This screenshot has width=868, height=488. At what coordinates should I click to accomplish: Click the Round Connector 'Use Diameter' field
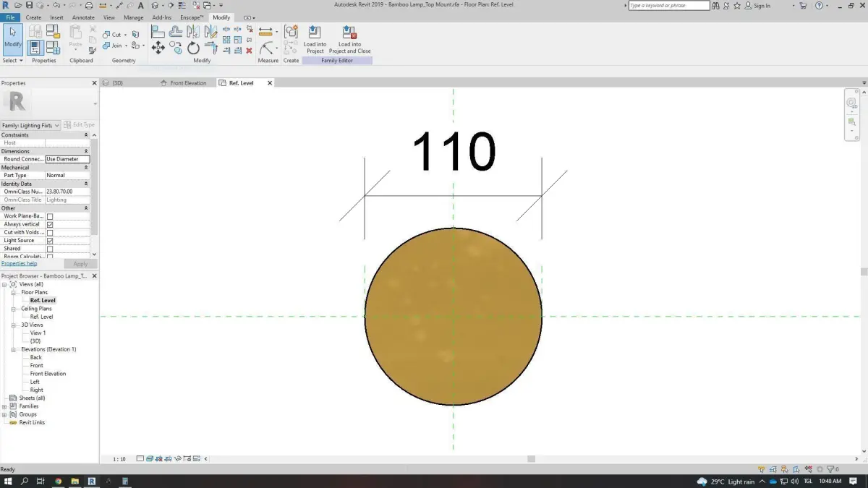(67, 159)
